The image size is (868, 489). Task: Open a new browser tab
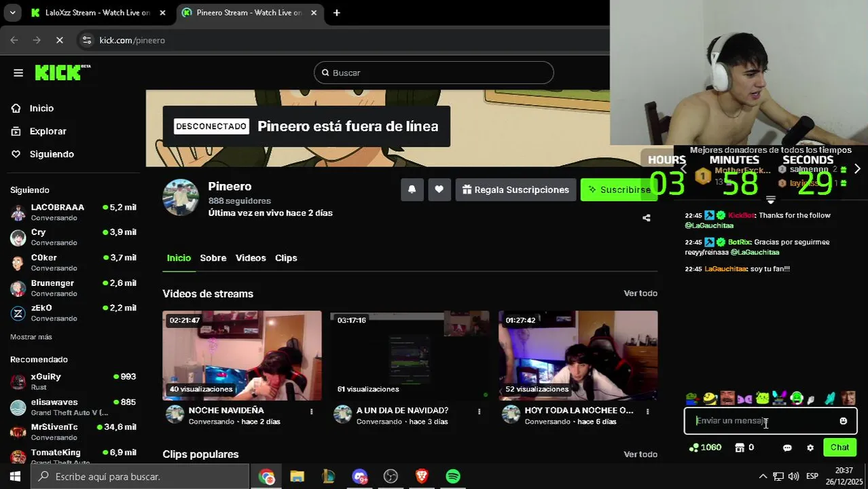point(336,13)
